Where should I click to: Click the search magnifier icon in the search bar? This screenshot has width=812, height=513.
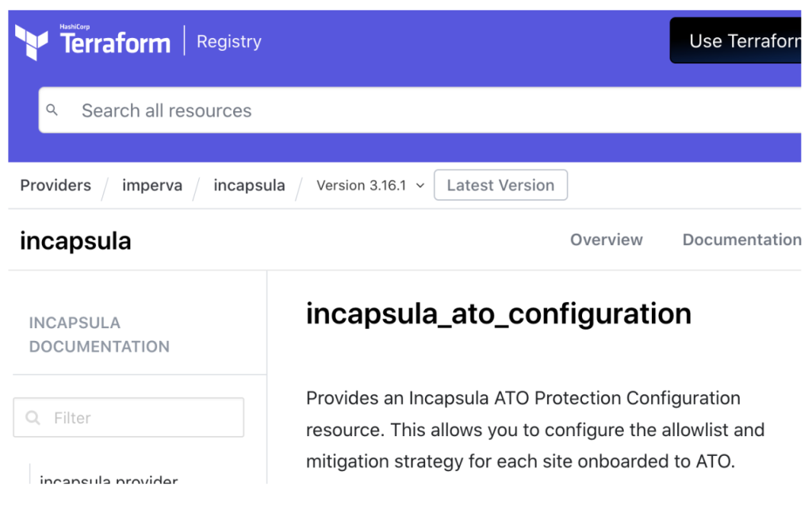pos(53,110)
